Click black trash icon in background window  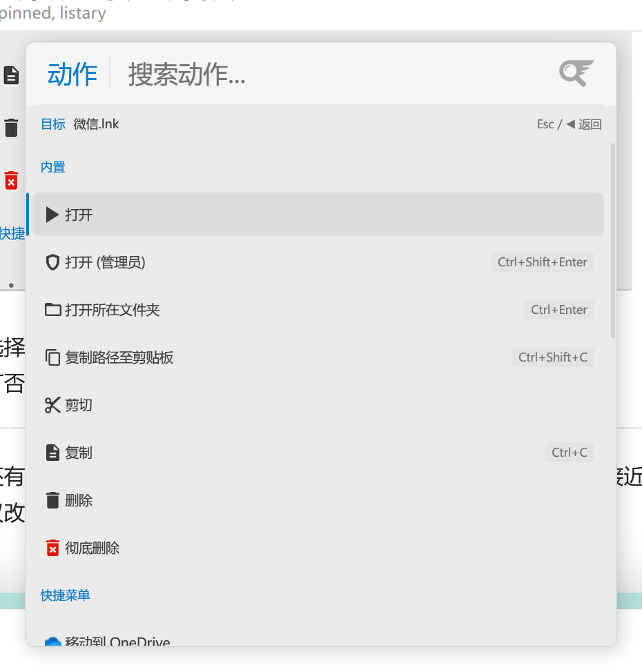click(11, 128)
